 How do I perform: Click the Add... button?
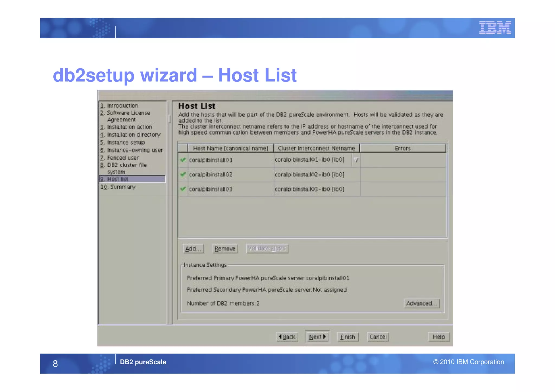pyautogui.click(x=193, y=248)
